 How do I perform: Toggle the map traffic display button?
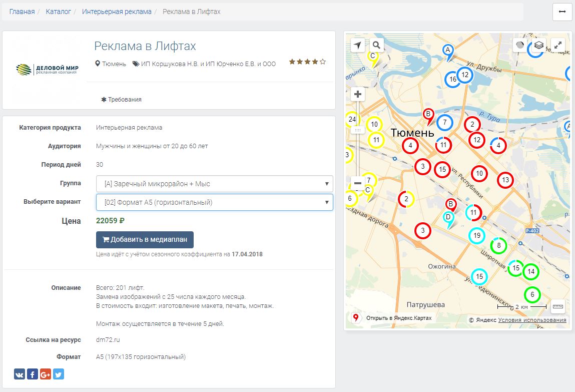[x=520, y=45]
